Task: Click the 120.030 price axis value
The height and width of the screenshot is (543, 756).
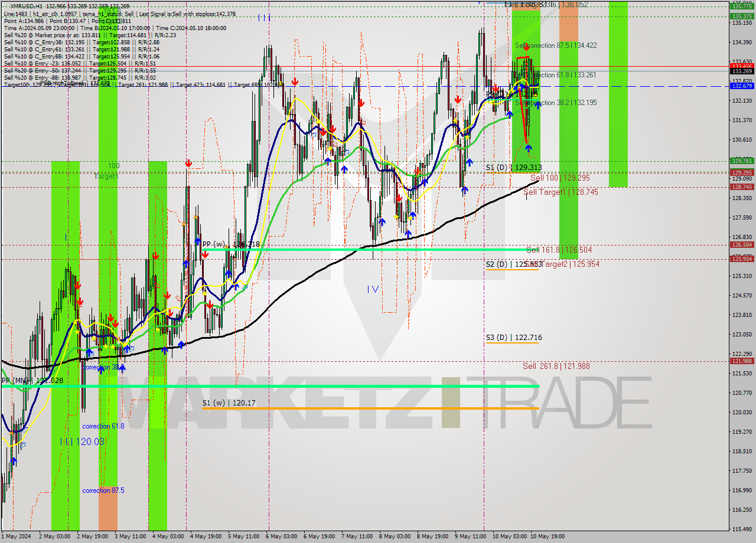Action: pyautogui.click(x=742, y=412)
